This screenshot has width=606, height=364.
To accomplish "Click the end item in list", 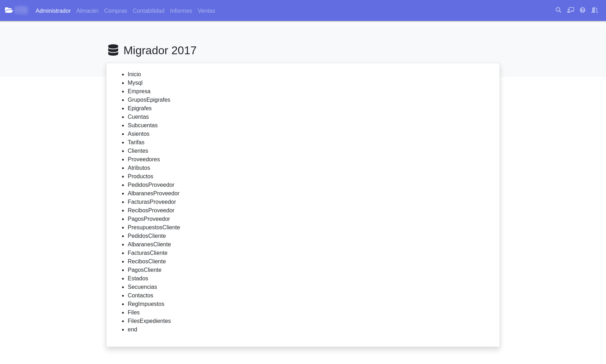I will (x=132, y=329).
